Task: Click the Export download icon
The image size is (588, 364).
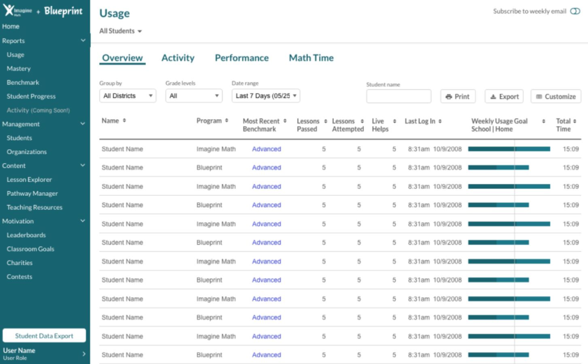Action: click(494, 96)
